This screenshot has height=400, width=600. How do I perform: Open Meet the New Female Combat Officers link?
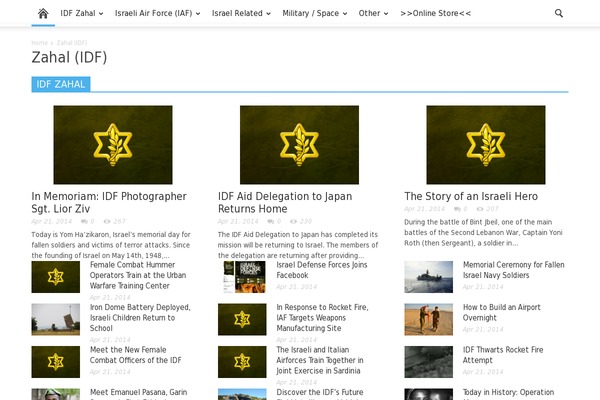click(135, 355)
